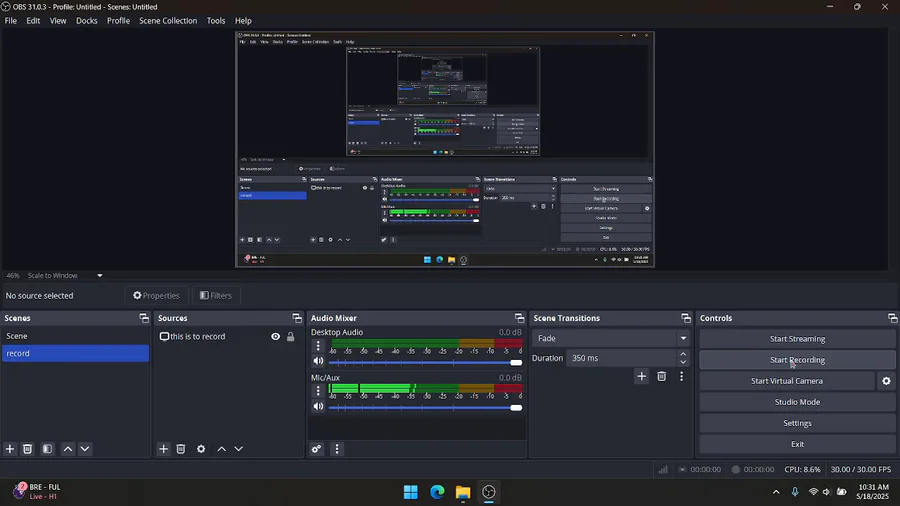Undock the Scenes panel

click(143, 318)
